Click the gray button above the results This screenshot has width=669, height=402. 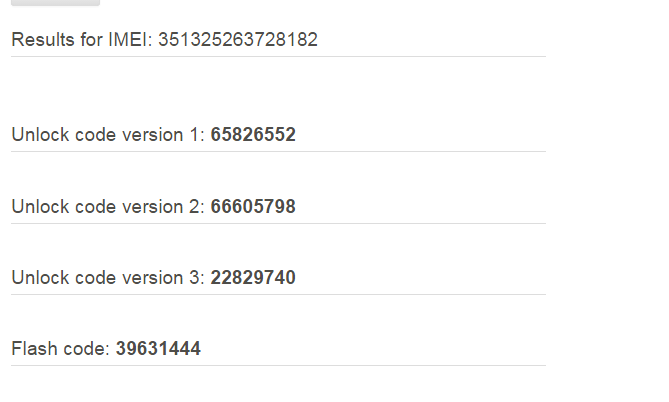click(x=55, y=3)
